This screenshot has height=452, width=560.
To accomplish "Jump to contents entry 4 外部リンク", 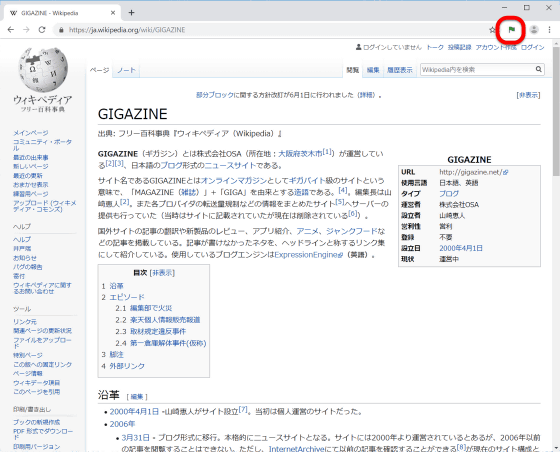I will pos(127,366).
